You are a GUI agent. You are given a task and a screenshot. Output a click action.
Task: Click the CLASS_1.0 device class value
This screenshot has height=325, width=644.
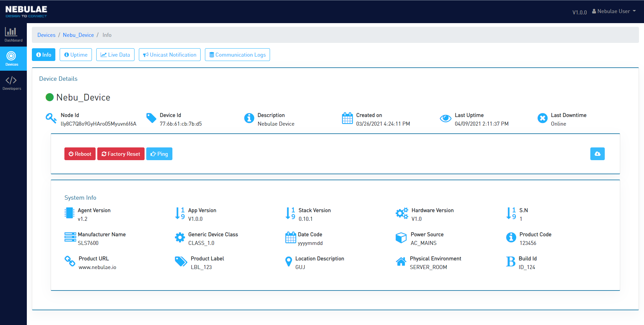pos(201,243)
